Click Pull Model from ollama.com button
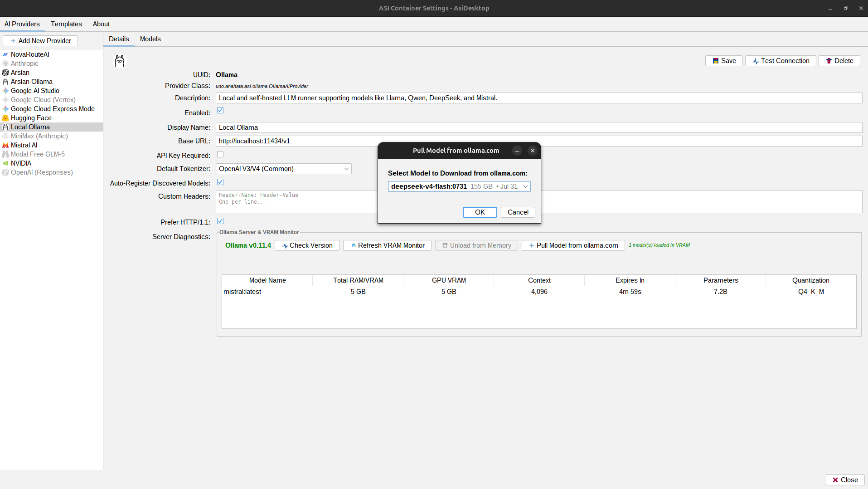 pyautogui.click(x=573, y=245)
